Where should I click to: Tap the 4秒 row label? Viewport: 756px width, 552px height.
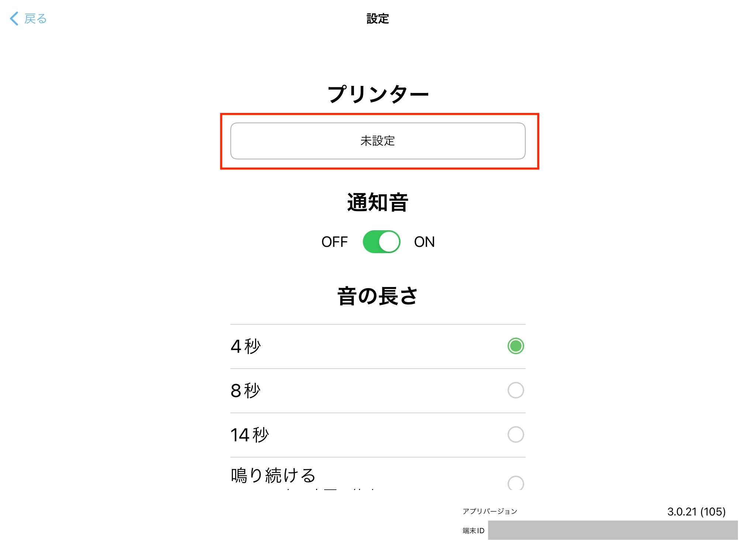point(246,346)
